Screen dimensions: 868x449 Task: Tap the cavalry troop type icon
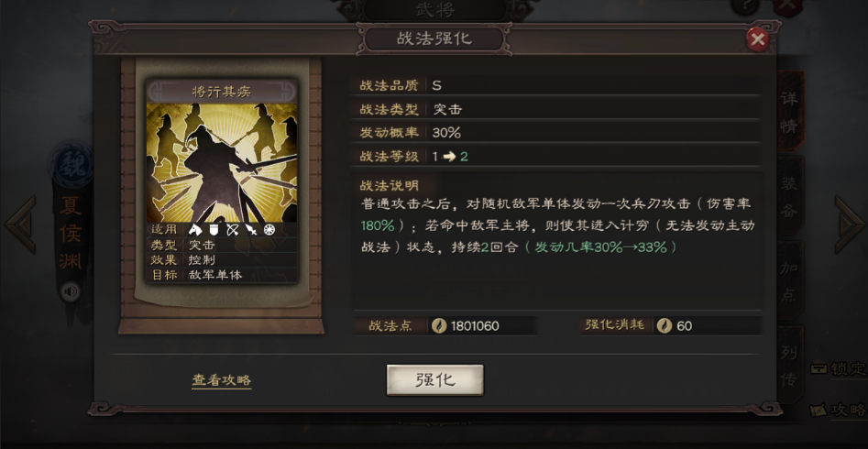coord(194,230)
